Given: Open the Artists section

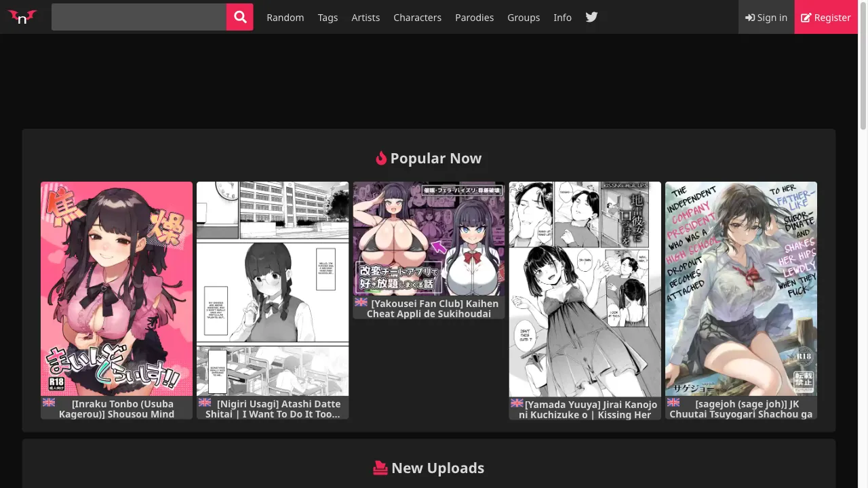Looking at the screenshot, I should point(366,18).
